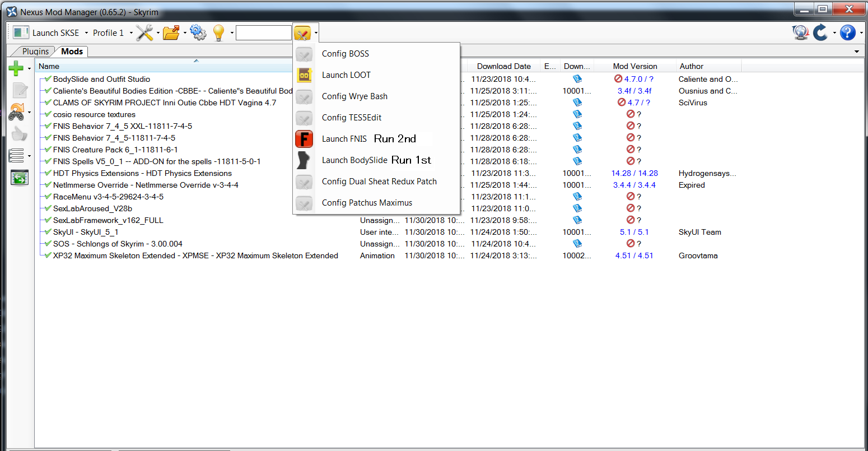The image size is (868, 451).
Task: Click the Profile 1 label
Action: pos(108,33)
